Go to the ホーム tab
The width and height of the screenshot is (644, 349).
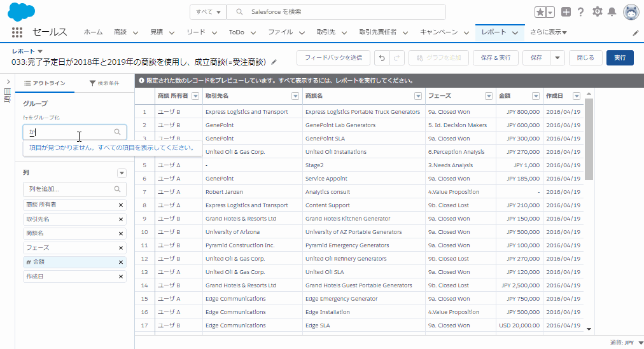(x=94, y=32)
